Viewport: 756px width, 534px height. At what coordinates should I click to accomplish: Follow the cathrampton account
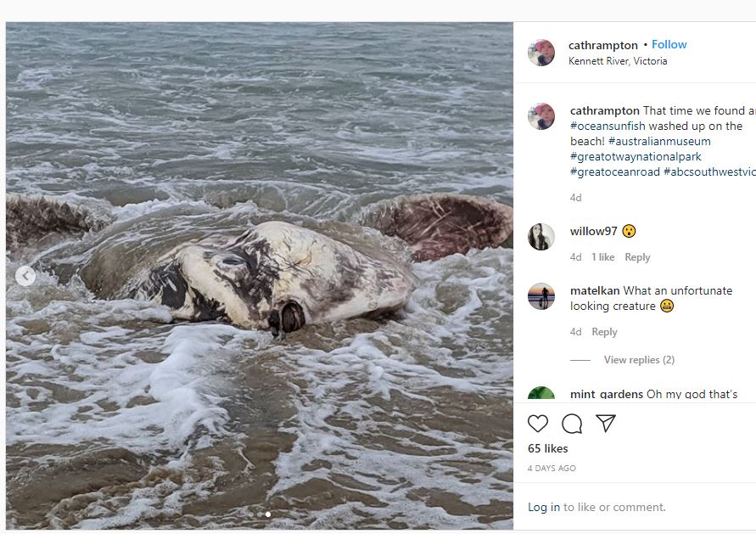point(669,44)
